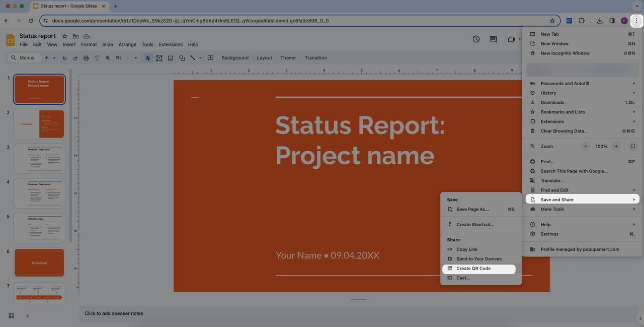Select Send to Your Devices

click(x=479, y=259)
